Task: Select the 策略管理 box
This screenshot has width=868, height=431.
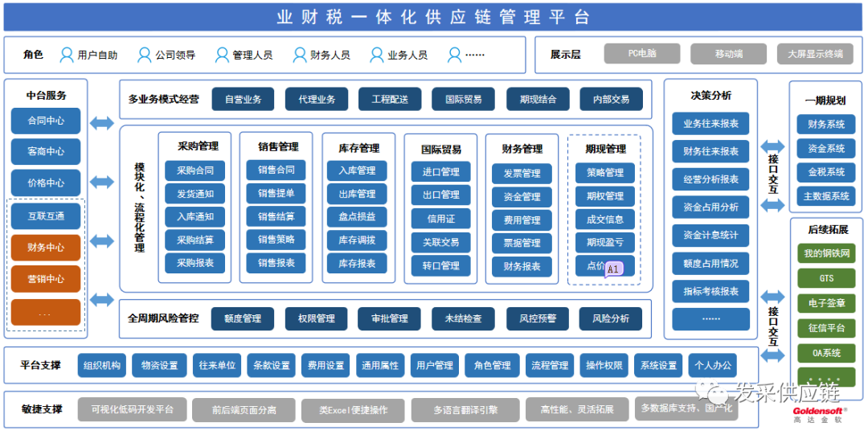Action: click(x=605, y=173)
